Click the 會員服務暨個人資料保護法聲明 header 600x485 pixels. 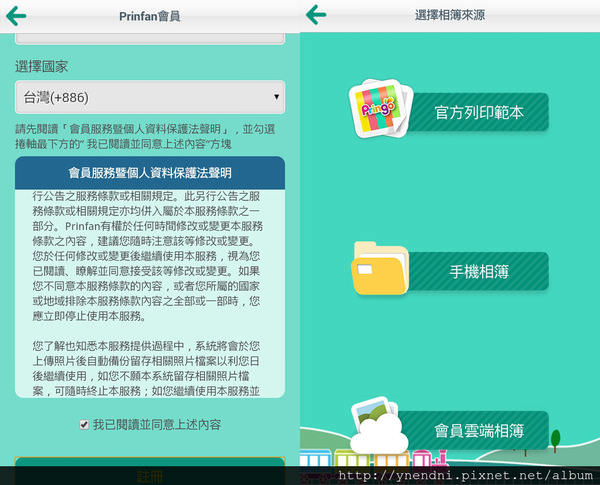pyautogui.click(x=150, y=173)
